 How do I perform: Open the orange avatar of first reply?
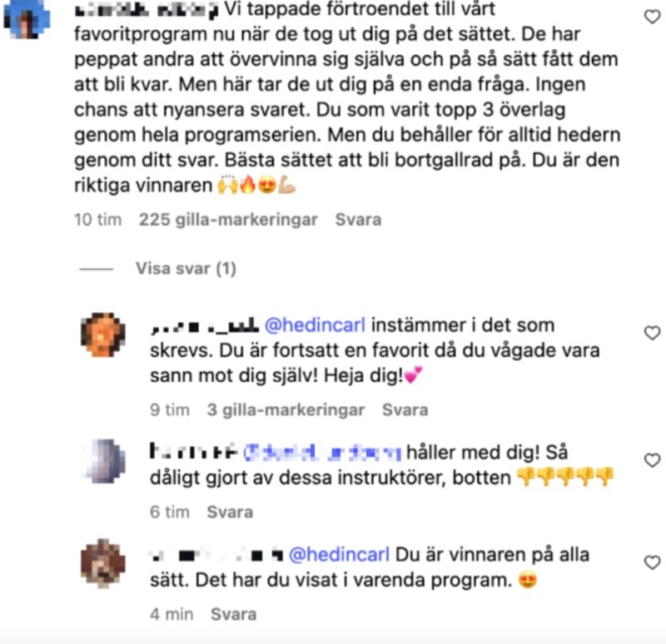tap(103, 334)
